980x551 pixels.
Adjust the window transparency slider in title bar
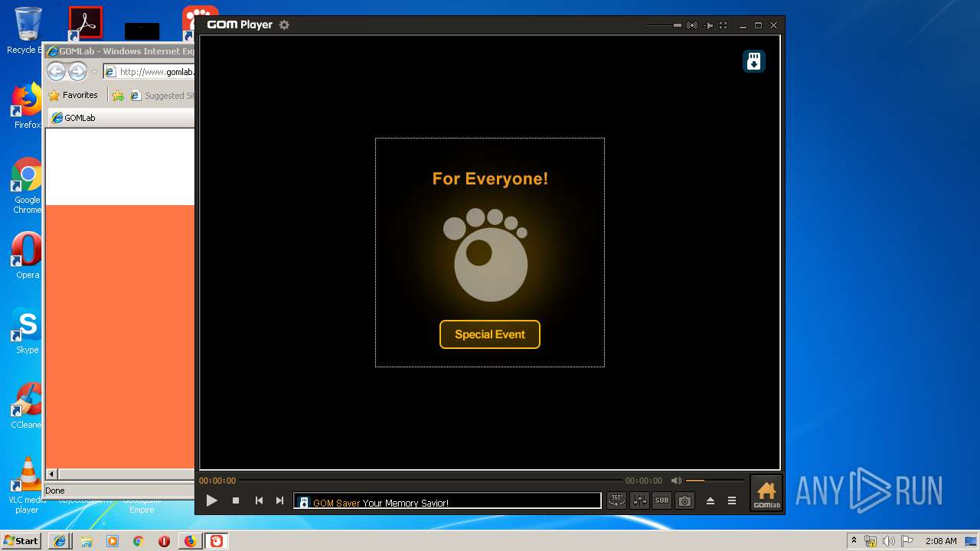(664, 25)
